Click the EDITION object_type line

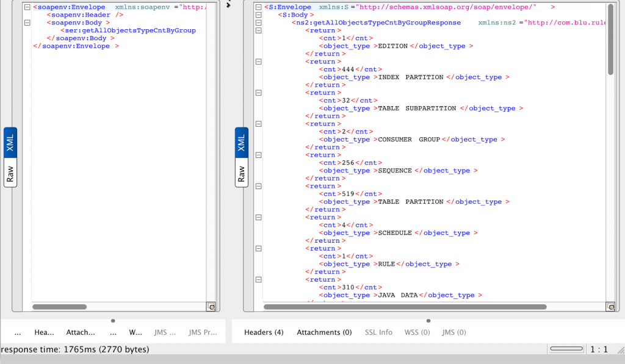(x=396, y=46)
